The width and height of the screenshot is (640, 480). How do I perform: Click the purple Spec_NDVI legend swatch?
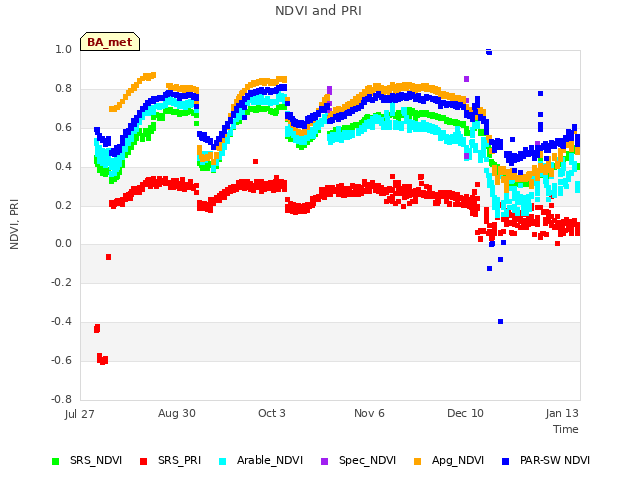click(324, 461)
